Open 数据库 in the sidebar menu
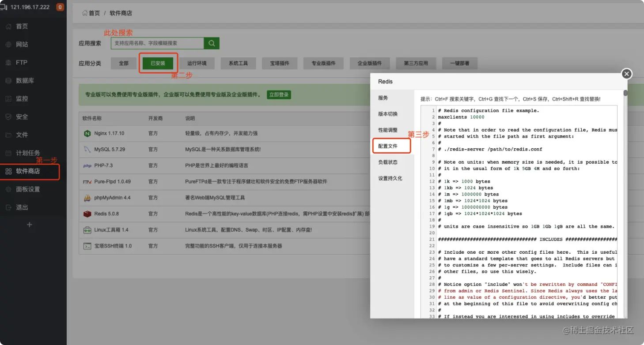 [x=25, y=81]
